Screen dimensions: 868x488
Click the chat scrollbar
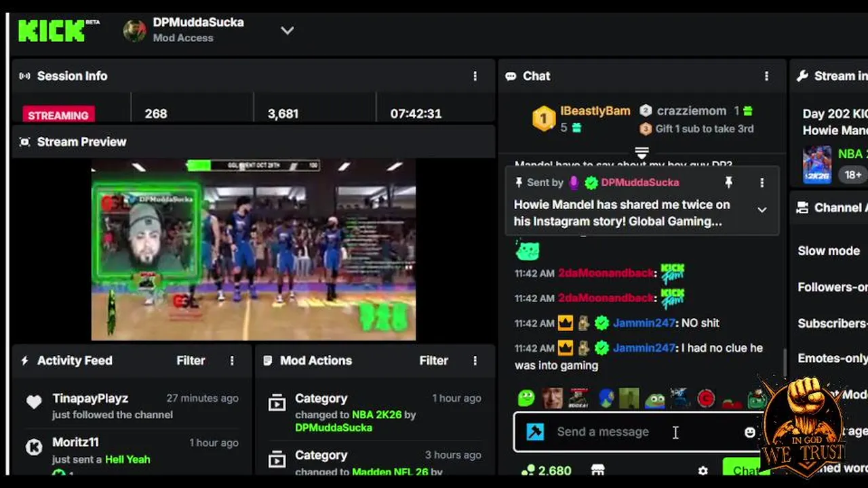[x=785, y=362]
